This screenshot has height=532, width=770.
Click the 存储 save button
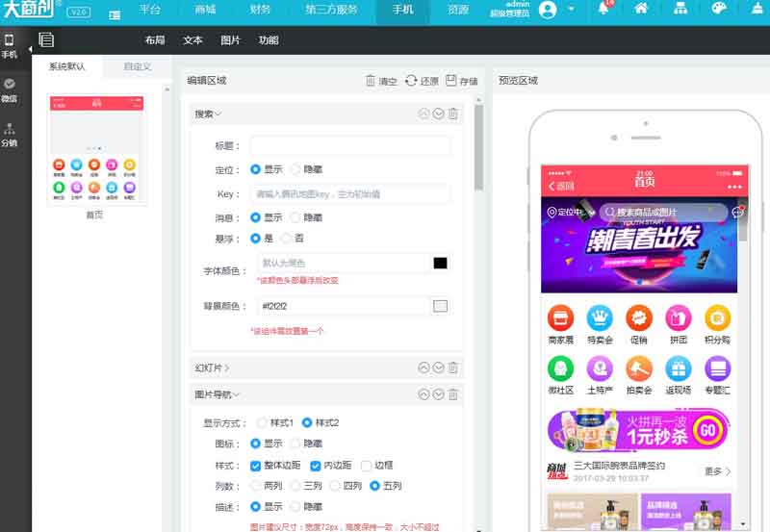(x=462, y=82)
